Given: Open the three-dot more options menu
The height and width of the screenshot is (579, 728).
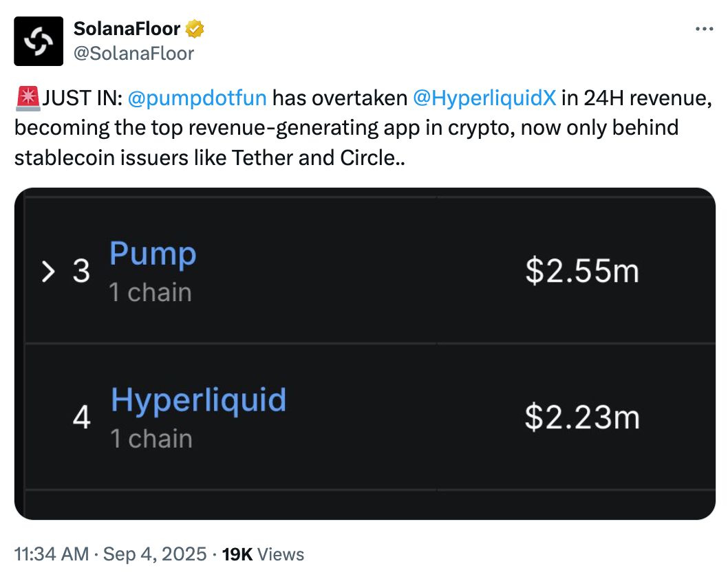Looking at the screenshot, I should pyautogui.click(x=704, y=29).
